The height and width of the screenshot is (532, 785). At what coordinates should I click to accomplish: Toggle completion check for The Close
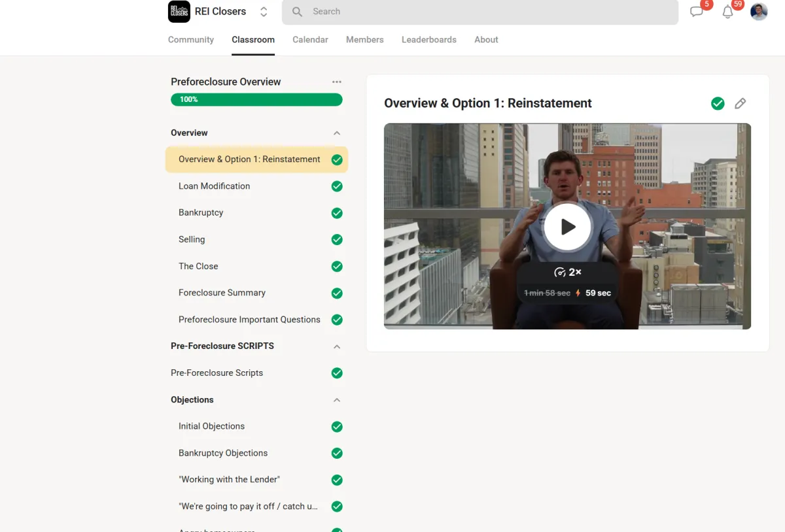click(337, 267)
